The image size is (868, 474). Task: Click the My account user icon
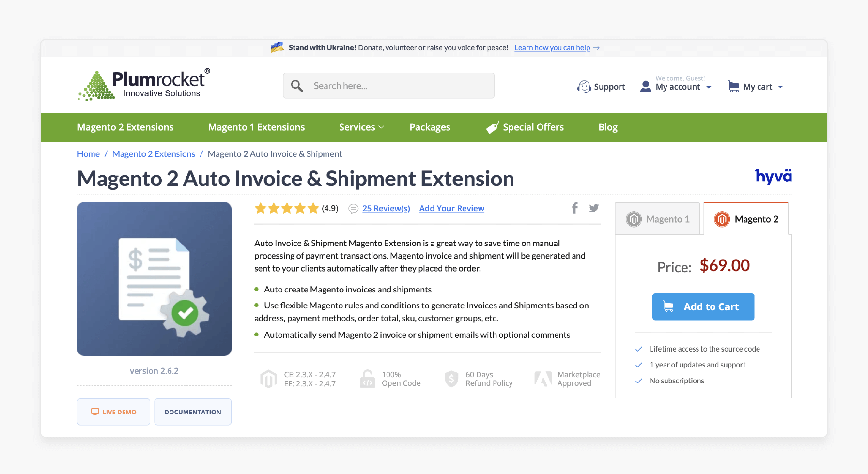[646, 87]
